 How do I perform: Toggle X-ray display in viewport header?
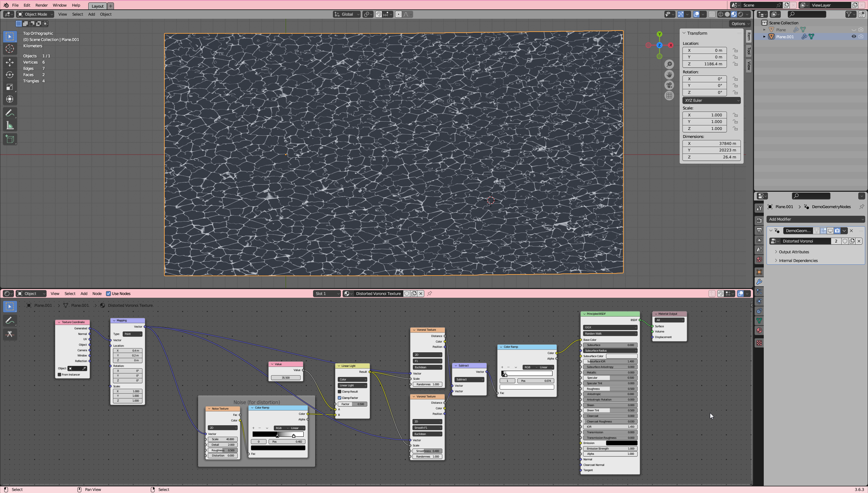pyautogui.click(x=712, y=14)
